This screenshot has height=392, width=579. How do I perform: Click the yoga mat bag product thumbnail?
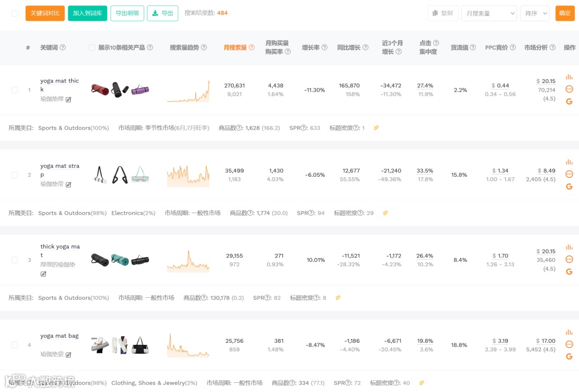[x=119, y=345]
